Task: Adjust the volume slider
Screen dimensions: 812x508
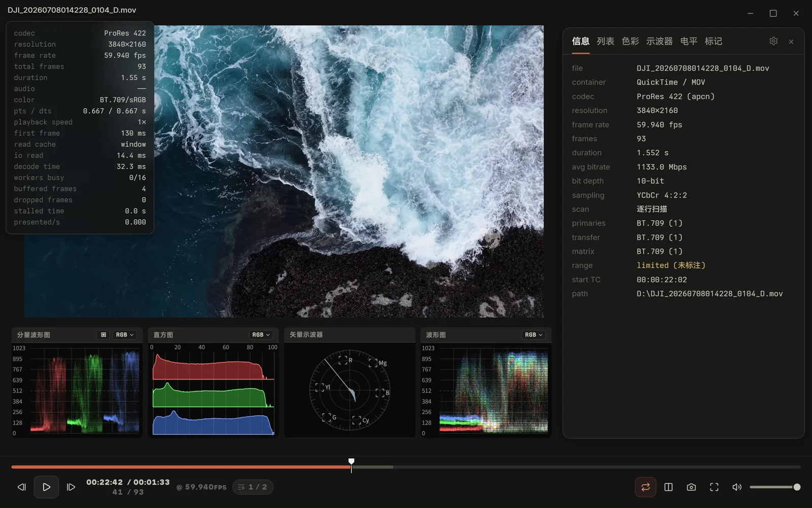Action: coord(775,487)
